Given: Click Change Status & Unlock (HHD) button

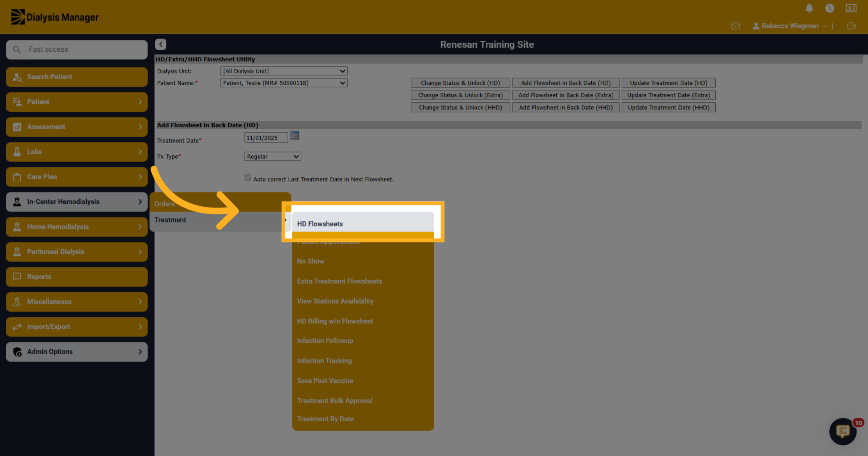Looking at the screenshot, I should coord(460,107).
